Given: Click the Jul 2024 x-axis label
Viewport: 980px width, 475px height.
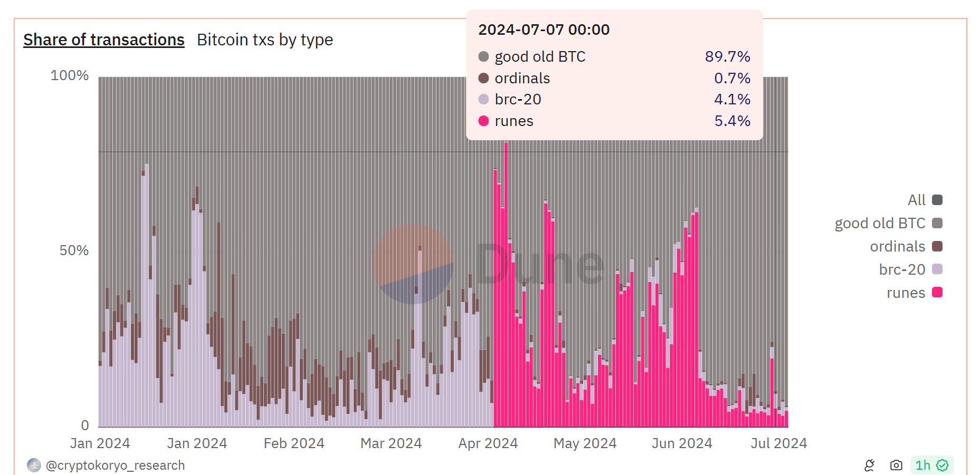Looking at the screenshot, I should tap(779, 443).
